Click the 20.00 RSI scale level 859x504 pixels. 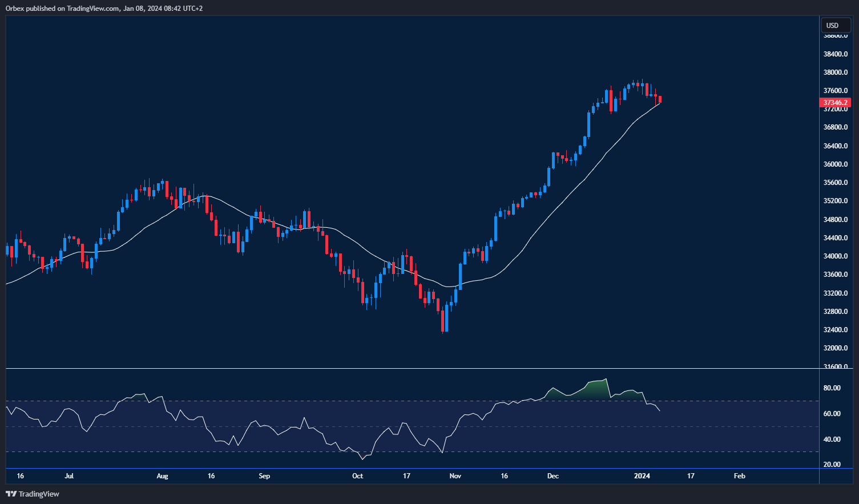[832, 465]
